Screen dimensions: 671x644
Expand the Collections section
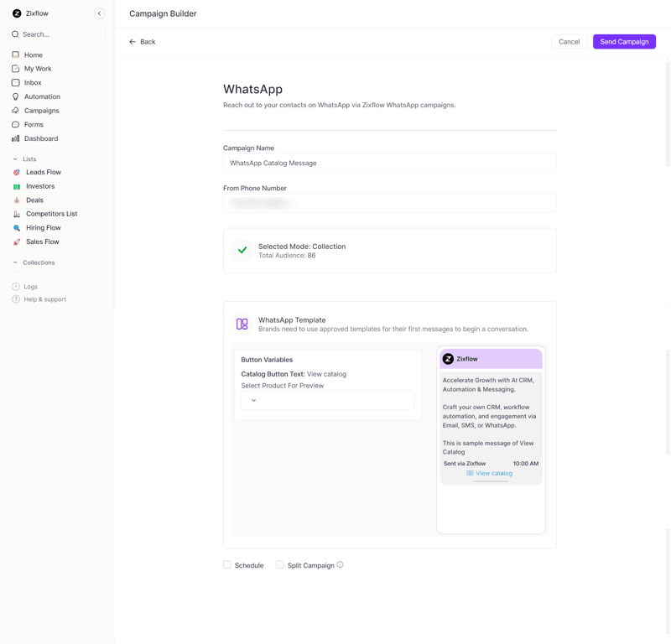click(x=14, y=262)
